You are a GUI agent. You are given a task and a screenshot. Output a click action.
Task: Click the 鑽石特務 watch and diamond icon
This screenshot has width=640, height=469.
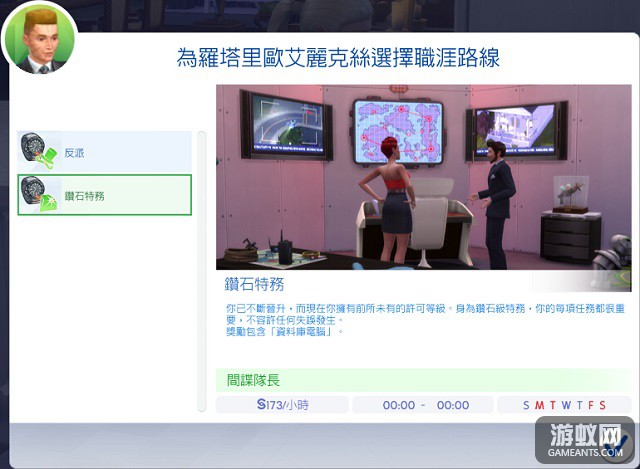[39, 194]
